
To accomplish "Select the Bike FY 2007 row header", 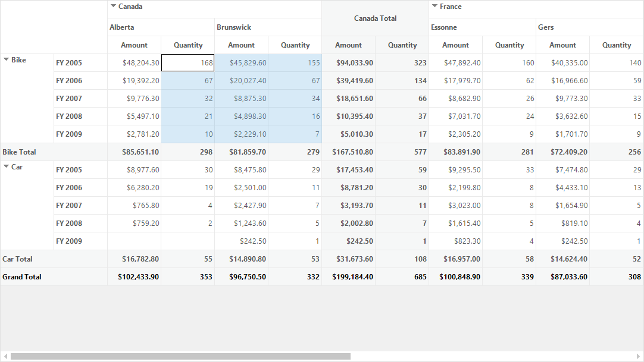I will click(80, 99).
